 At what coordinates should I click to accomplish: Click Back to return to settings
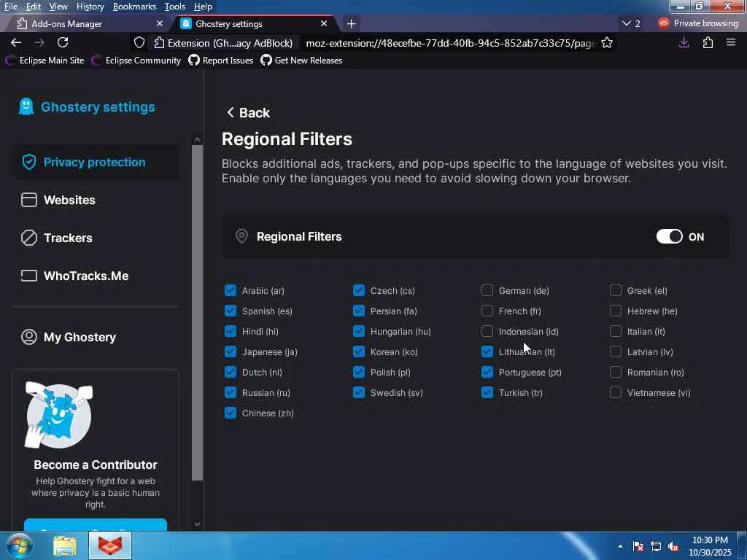248,113
